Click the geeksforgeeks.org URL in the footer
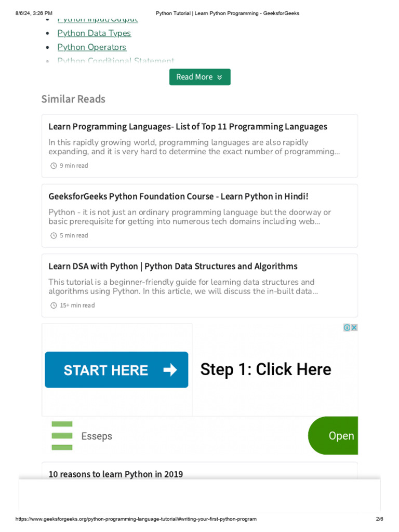The image size is (399, 532). click(x=136, y=520)
